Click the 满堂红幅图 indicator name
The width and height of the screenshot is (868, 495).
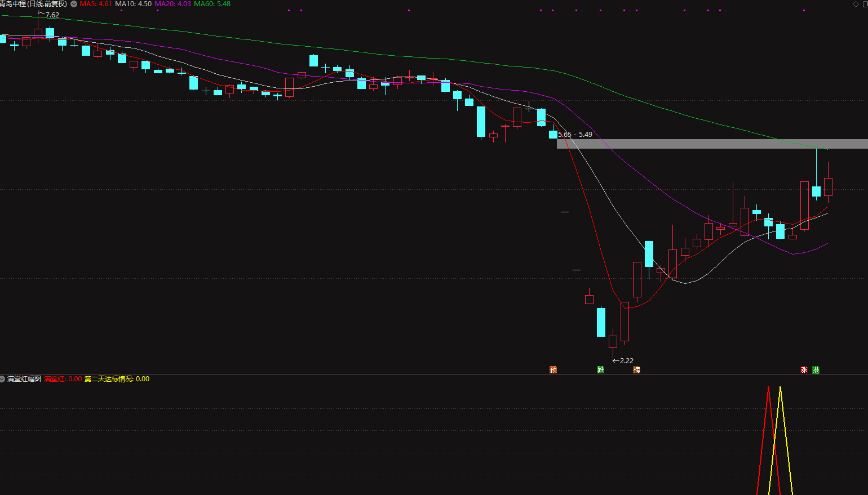[24, 379]
